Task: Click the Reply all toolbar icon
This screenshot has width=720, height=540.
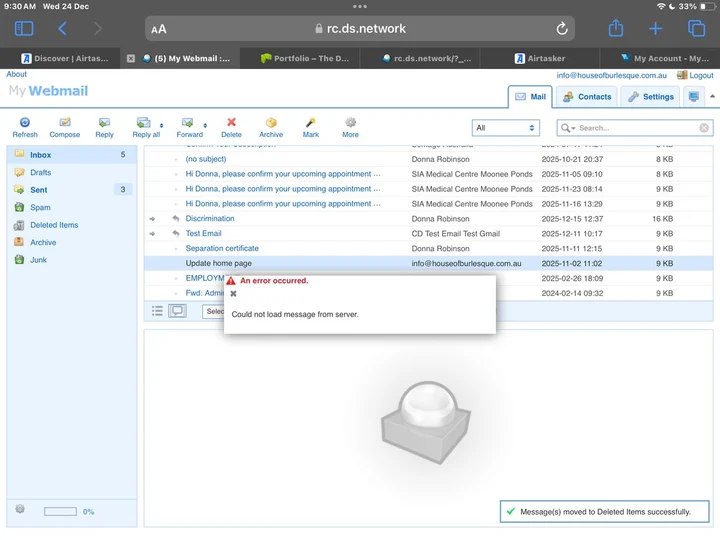Action: (146, 127)
